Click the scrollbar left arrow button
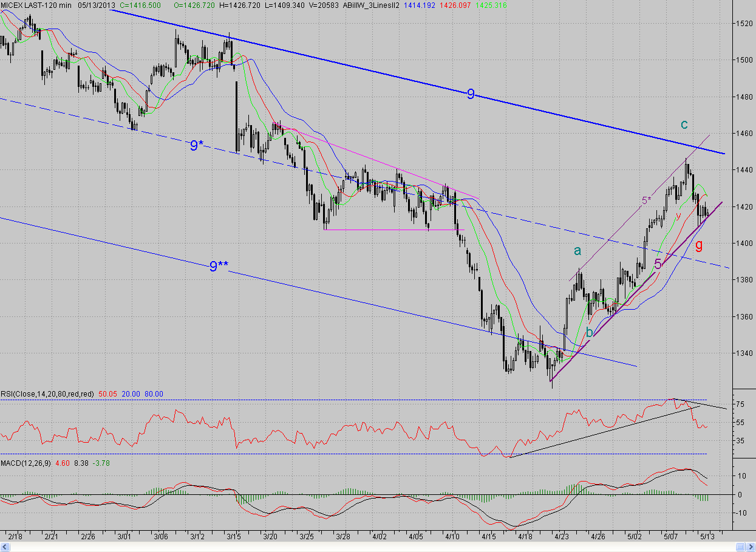This screenshot has height=552, width=756. [5, 547]
